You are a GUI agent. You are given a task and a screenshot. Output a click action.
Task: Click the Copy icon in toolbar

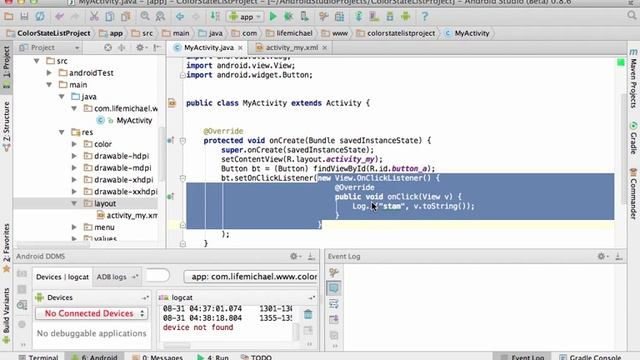pyautogui.click(x=110, y=17)
